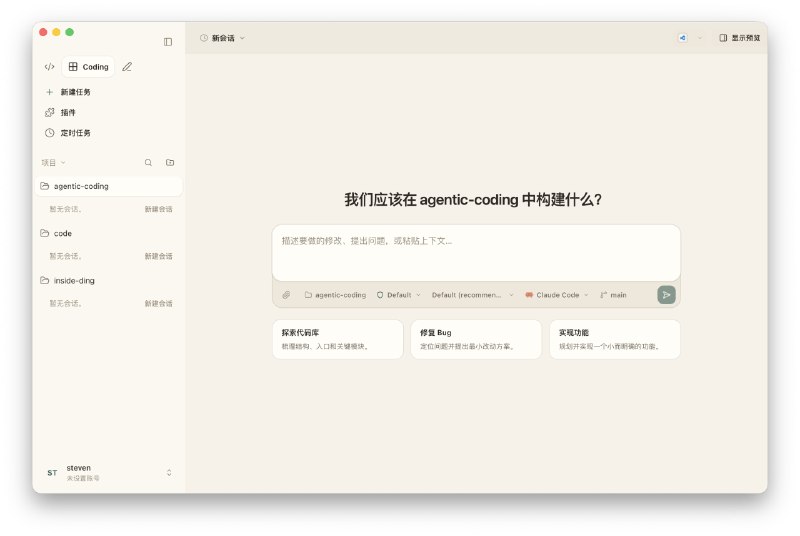
Task: Add a project with the new-folder icon
Action: 170,163
